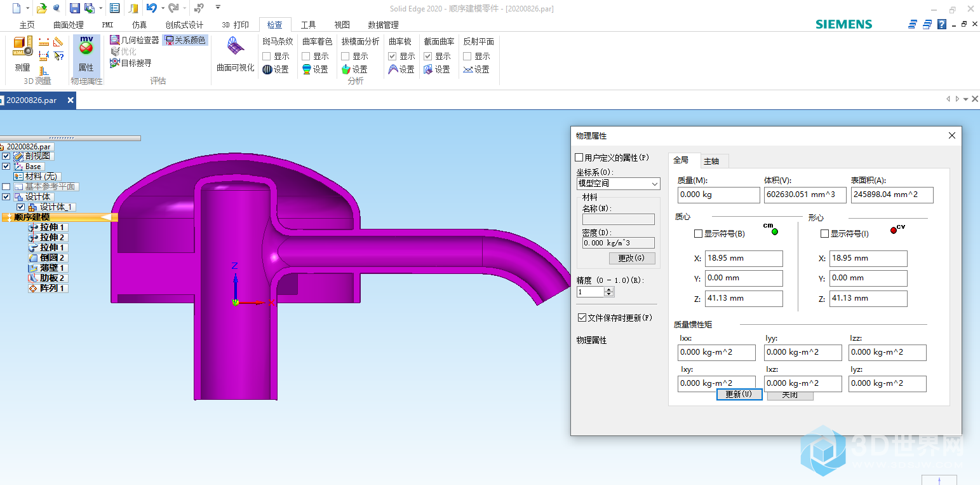Select the 阵列 1 pattern feature

[48, 289]
